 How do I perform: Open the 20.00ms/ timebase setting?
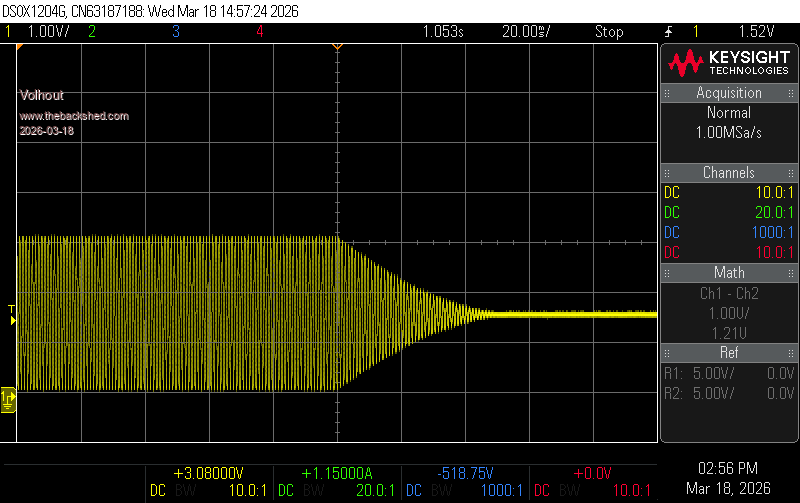coord(526,32)
